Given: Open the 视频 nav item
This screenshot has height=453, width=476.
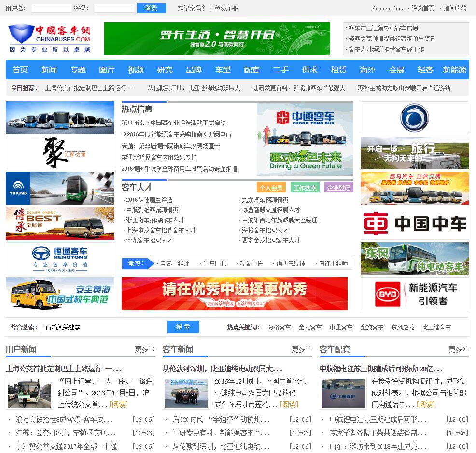Looking at the screenshot, I should point(136,70).
